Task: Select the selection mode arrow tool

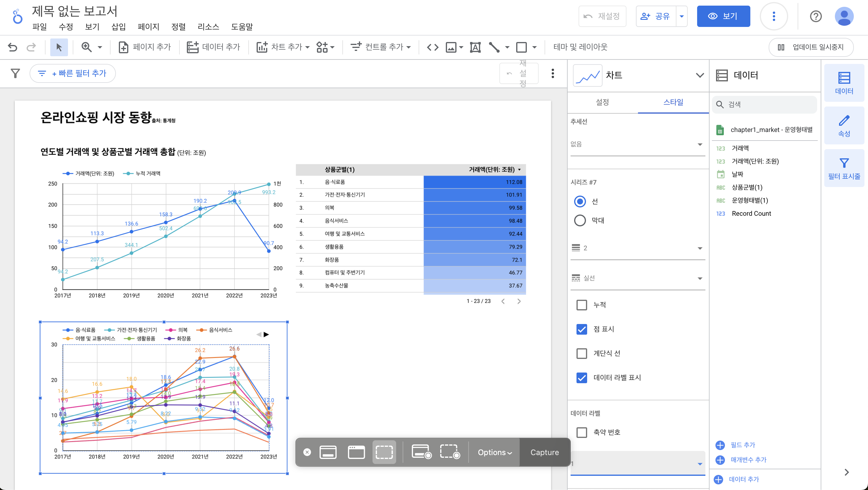Action: 59,47
